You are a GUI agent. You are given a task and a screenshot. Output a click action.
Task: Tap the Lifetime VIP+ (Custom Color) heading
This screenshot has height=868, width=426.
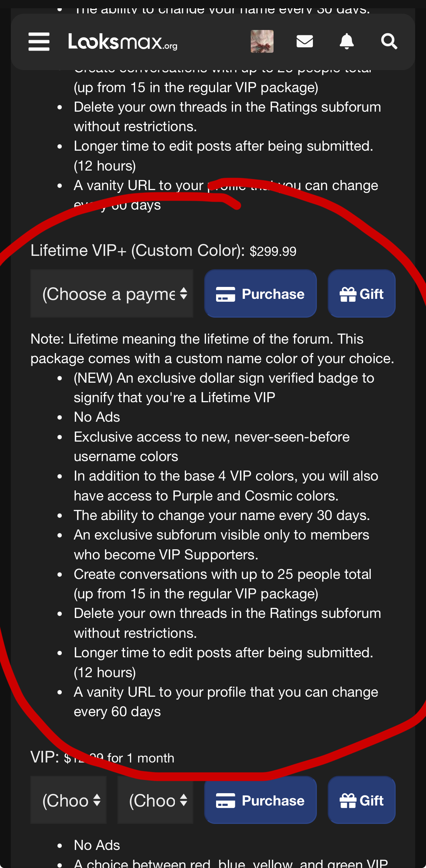(138, 250)
